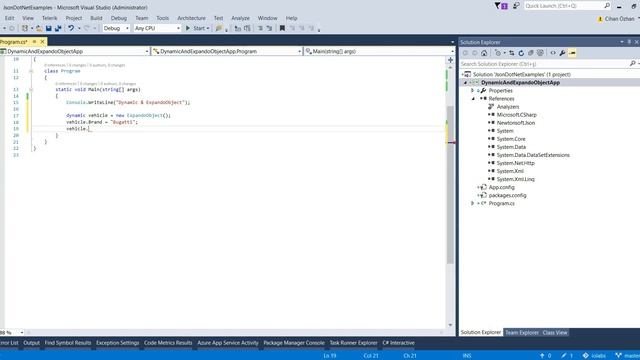
Task: Open the DynamicAndExpandoObjectApp project dropdown in navigation bar
Action: (x=147, y=51)
